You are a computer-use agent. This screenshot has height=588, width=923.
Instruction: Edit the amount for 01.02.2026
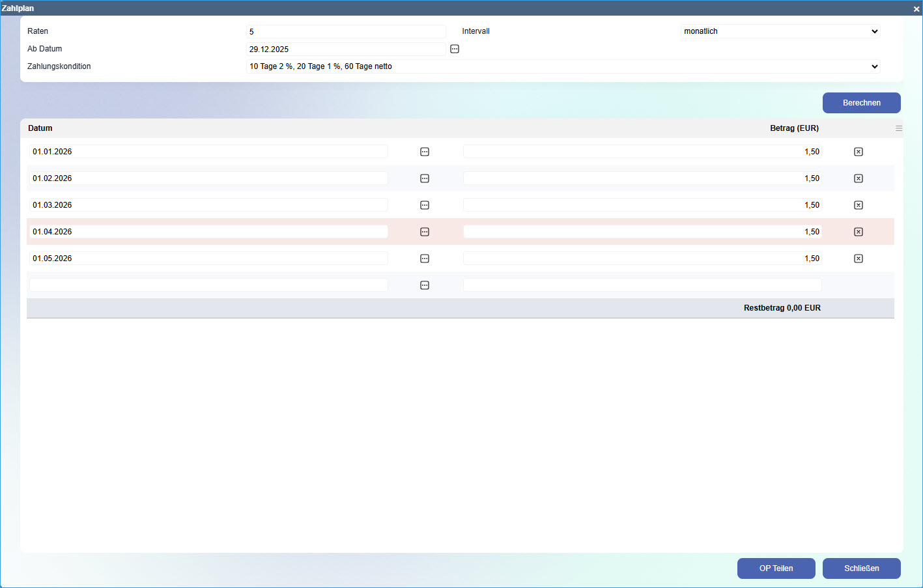click(x=642, y=178)
